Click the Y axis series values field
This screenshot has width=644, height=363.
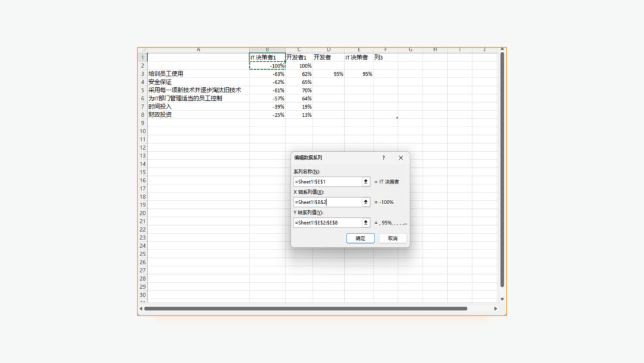[x=327, y=223]
